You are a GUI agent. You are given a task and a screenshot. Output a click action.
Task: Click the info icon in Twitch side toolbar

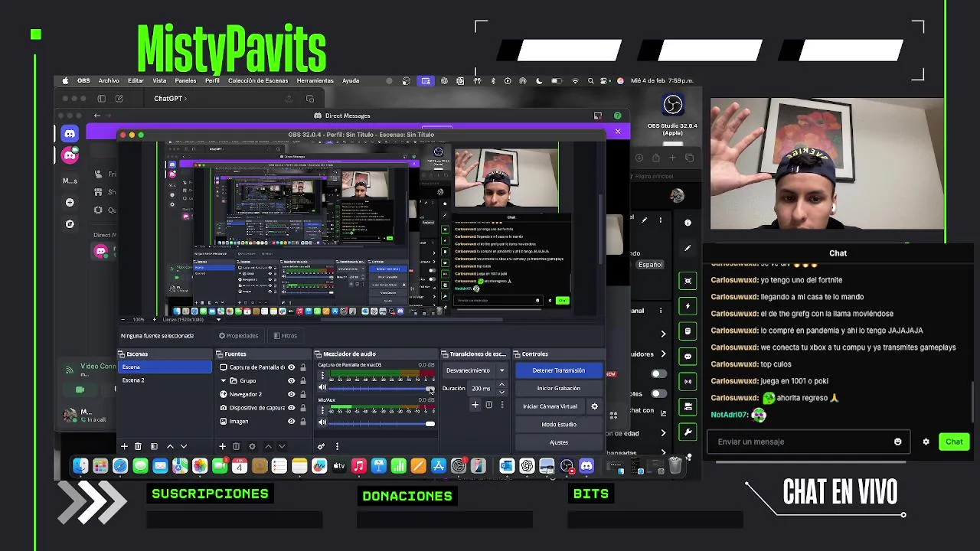688,223
